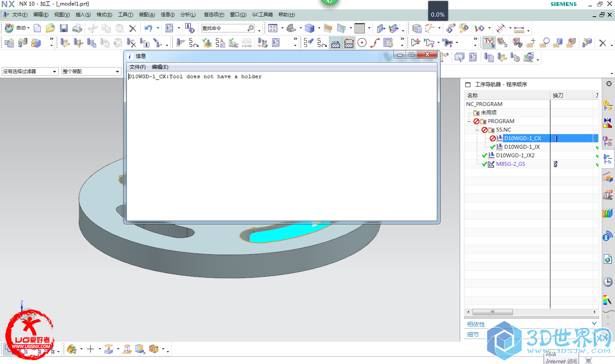This screenshot has width=615, height=364.
Task: Select the M8SG-2_GS operation
Action: 510,164
